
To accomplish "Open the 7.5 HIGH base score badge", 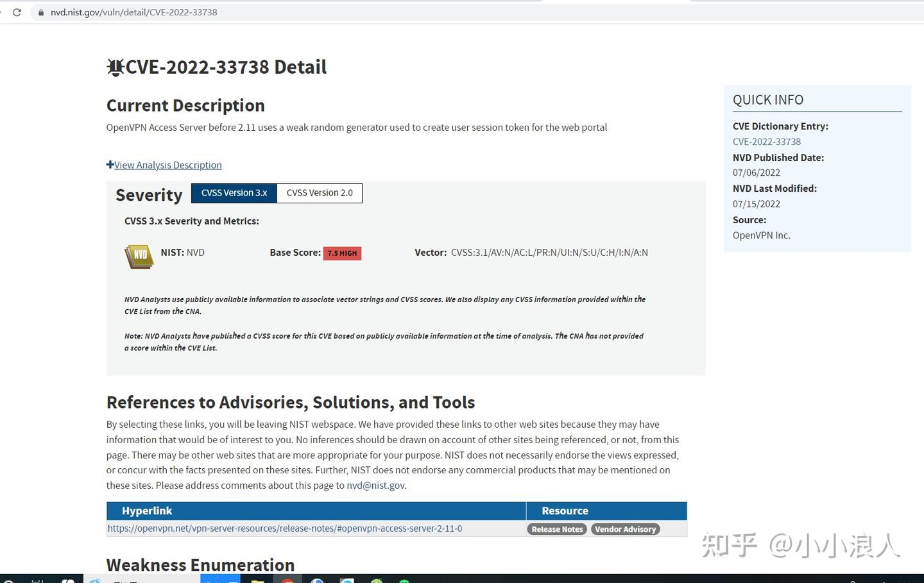I will point(343,253).
